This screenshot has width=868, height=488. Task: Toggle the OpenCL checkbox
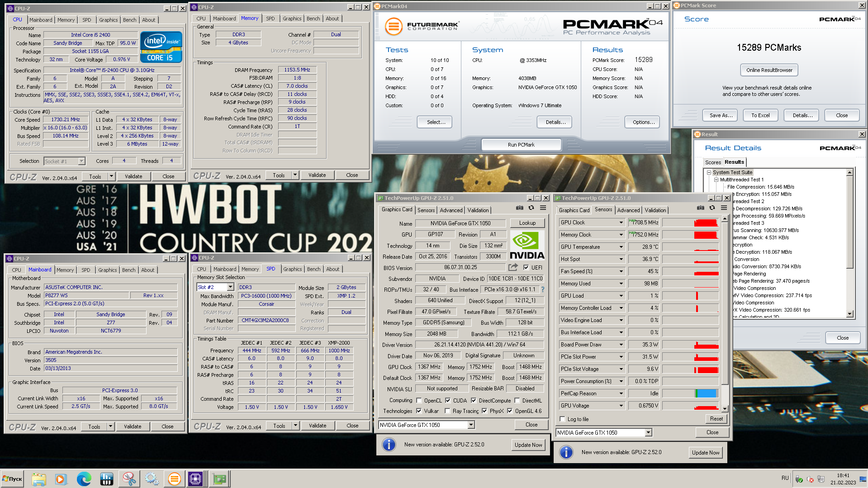419,401
